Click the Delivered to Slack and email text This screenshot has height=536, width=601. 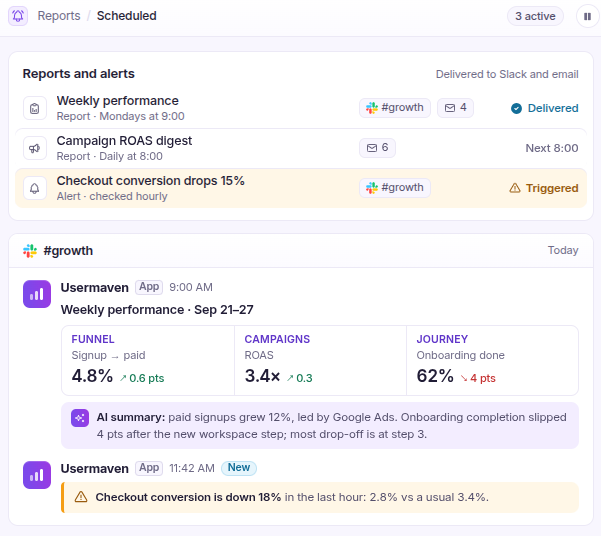pyautogui.click(x=507, y=74)
